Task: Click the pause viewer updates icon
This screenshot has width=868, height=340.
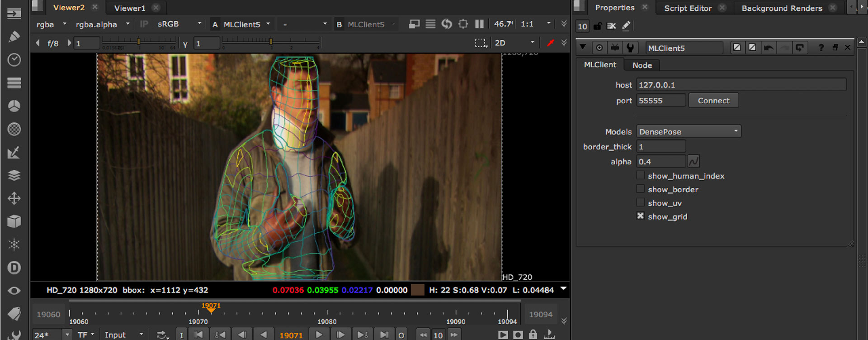Action: tap(479, 24)
